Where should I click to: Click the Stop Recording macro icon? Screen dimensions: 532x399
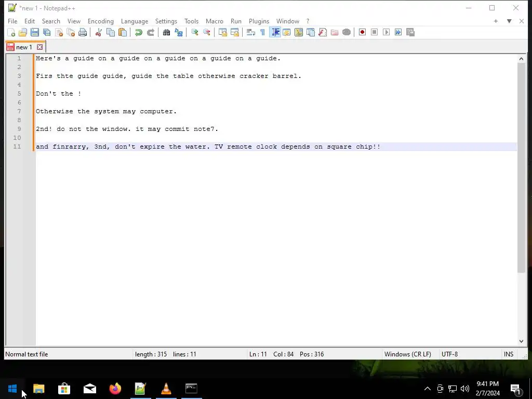(x=374, y=32)
